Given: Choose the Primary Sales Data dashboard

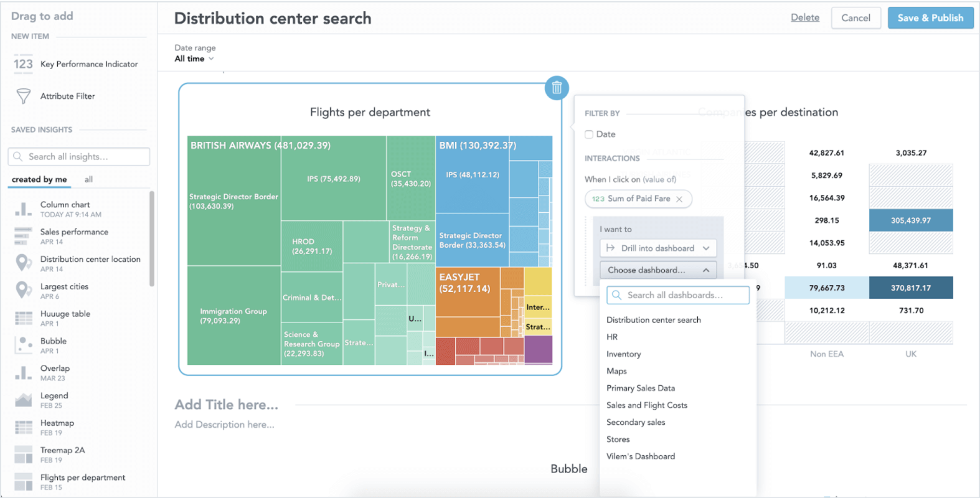Looking at the screenshot, I should 641,388.
